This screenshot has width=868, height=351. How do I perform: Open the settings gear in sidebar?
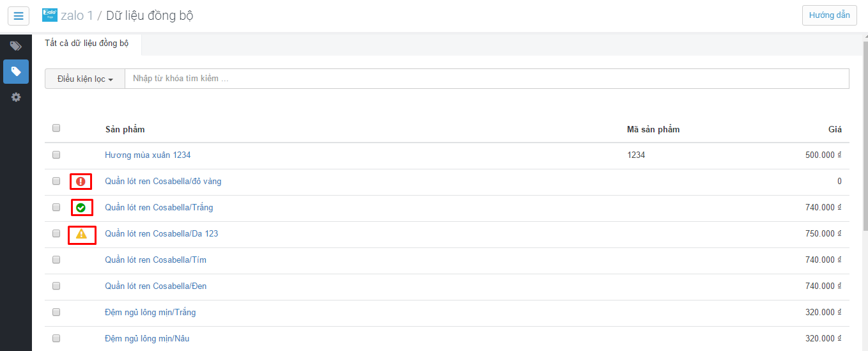[16, 97]
